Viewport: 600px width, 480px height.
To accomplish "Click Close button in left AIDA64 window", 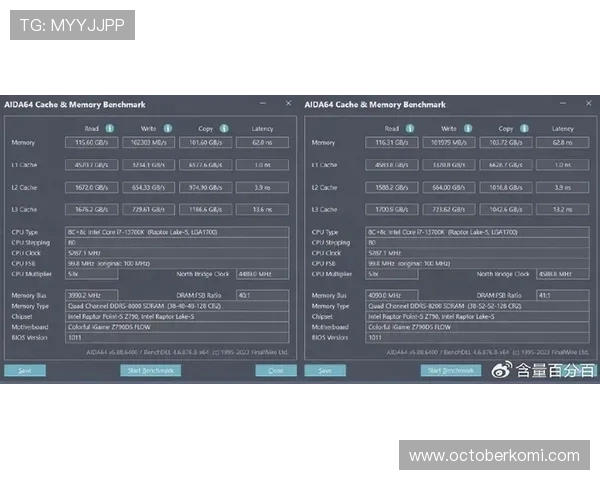I will tap(276, 371).
